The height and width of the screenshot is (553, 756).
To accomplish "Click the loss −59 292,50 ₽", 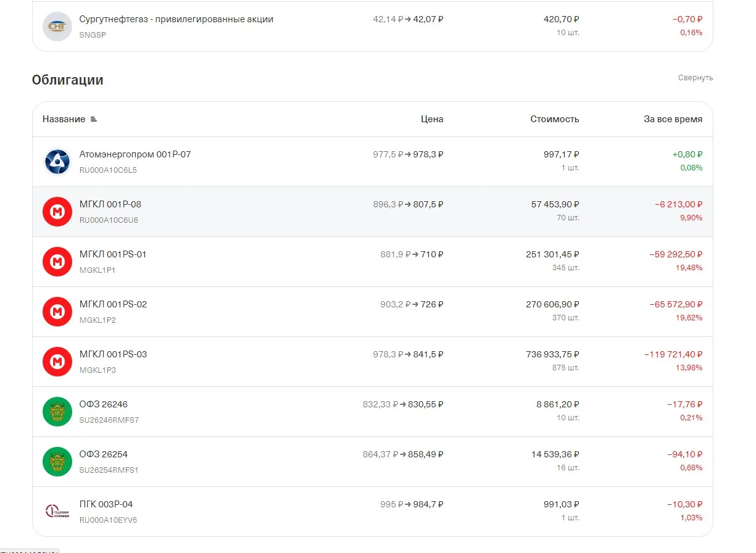I will (x=676, y=254).
